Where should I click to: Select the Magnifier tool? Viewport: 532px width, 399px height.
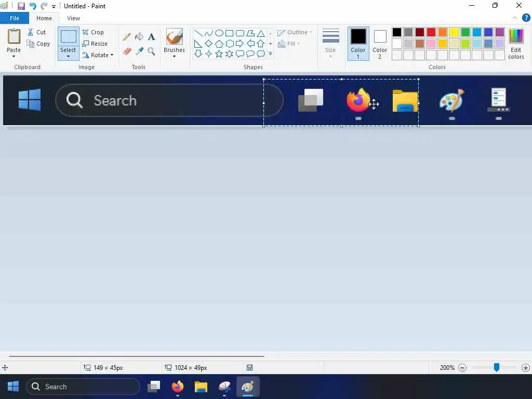click(151, 51)
